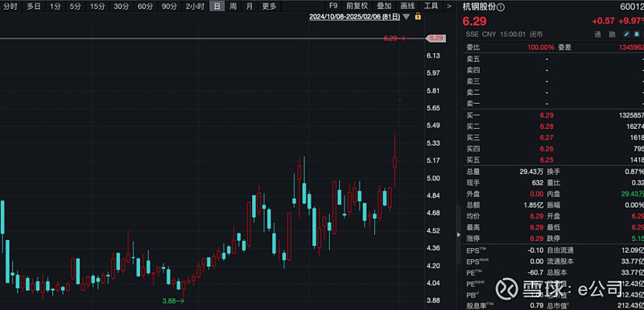Click the SSE exchange label

click(473, 35)
